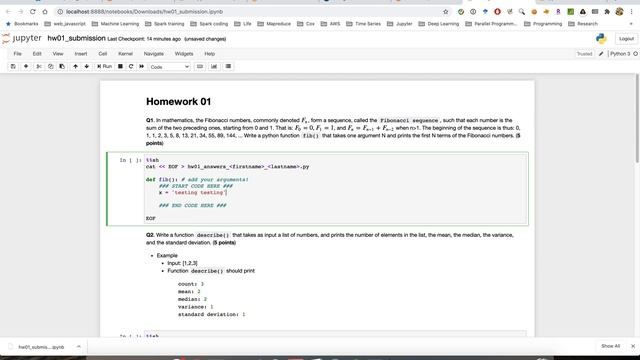
Task: Click the bar chart toolbar icon
Action: [x=214, y=67]
